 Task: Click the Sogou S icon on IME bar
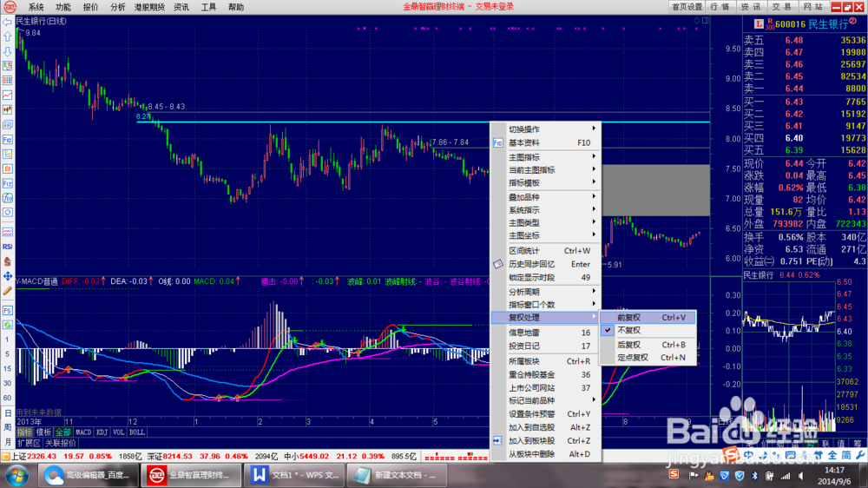(731, 455)
